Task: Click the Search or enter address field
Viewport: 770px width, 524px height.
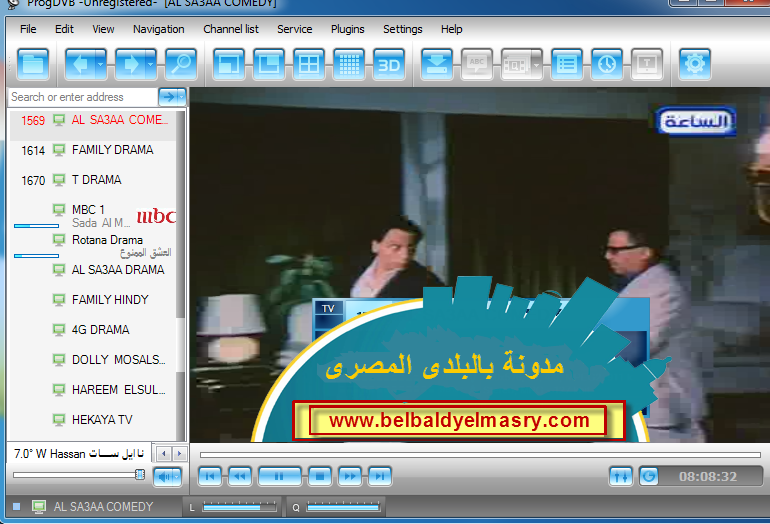Action: tap(83, 97)
